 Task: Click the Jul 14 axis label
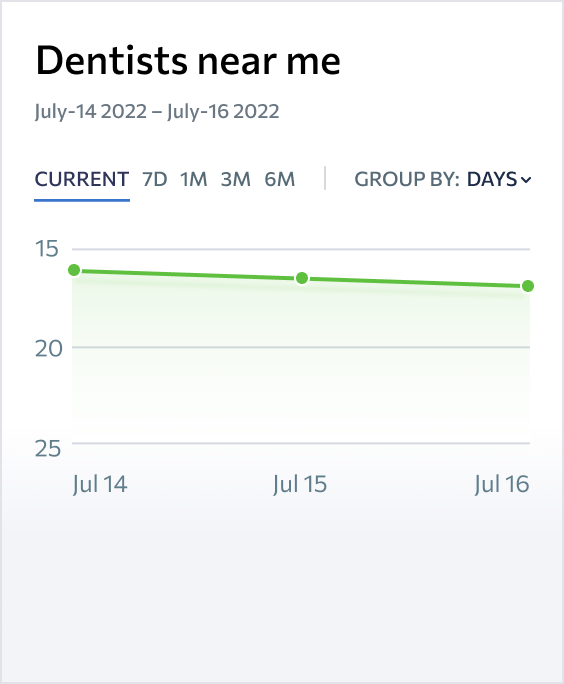coord(100,484)
